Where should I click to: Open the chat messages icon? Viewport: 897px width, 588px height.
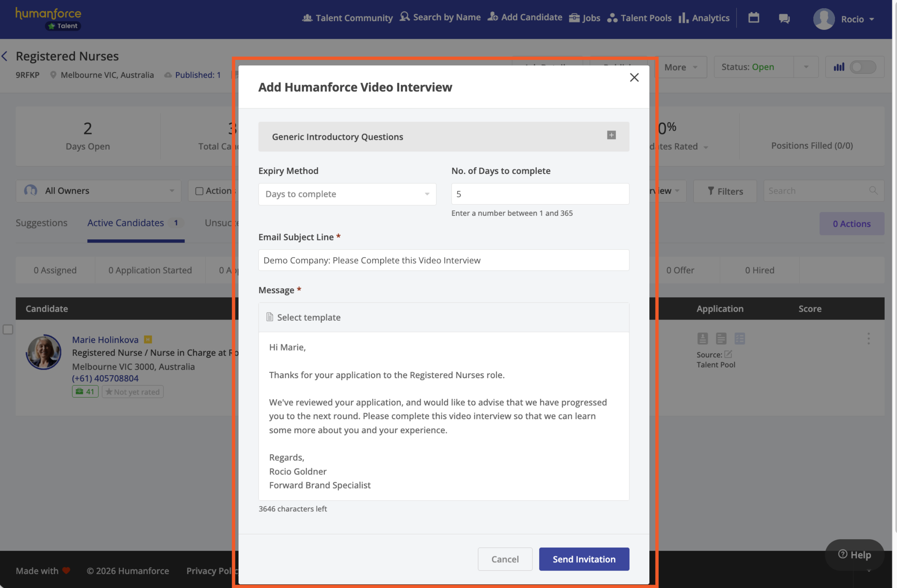click(784, 18)
